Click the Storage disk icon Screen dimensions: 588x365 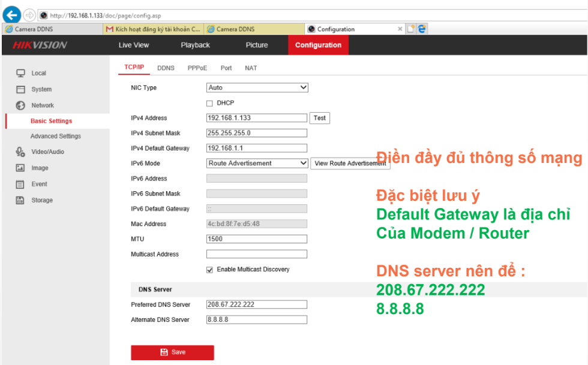20,200
